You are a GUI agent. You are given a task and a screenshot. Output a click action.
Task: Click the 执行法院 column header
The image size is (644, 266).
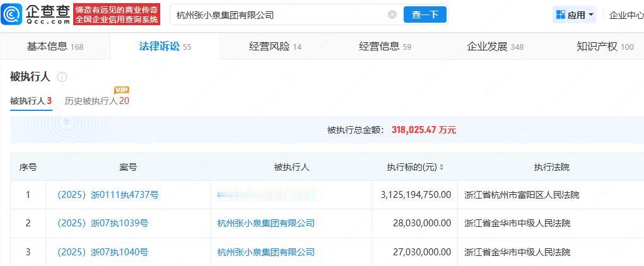point(551,168)
